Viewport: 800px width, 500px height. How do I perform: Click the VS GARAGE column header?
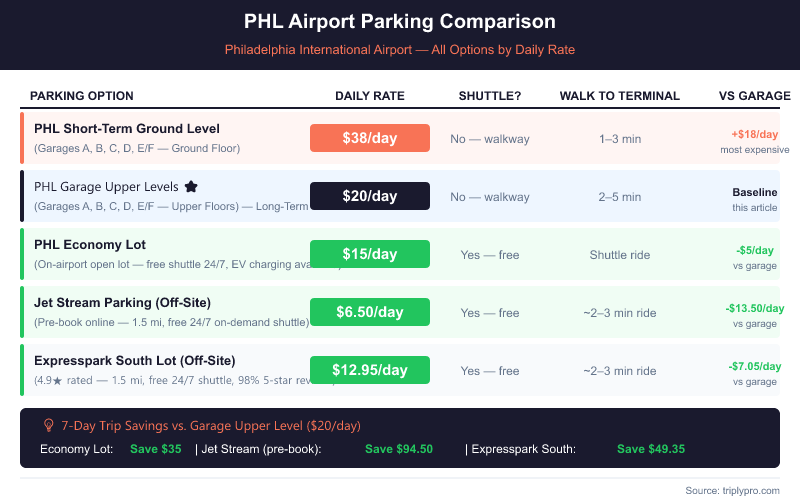754,96
